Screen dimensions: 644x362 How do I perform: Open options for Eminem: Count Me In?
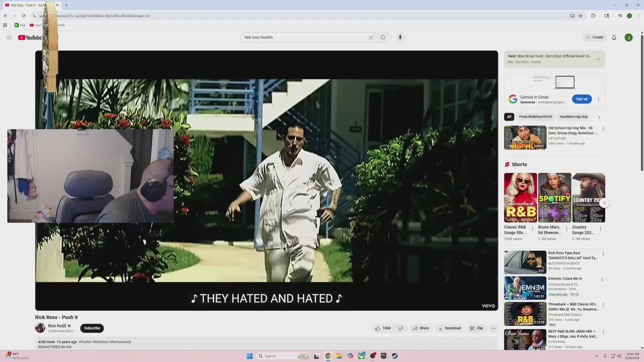[603, 280]
